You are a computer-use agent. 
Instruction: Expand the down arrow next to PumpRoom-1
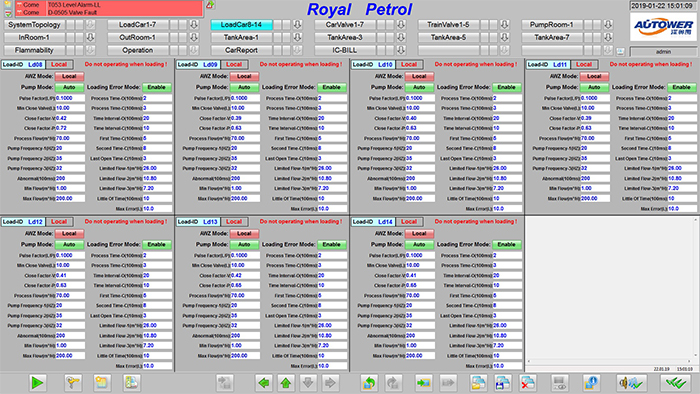point(608,25)
